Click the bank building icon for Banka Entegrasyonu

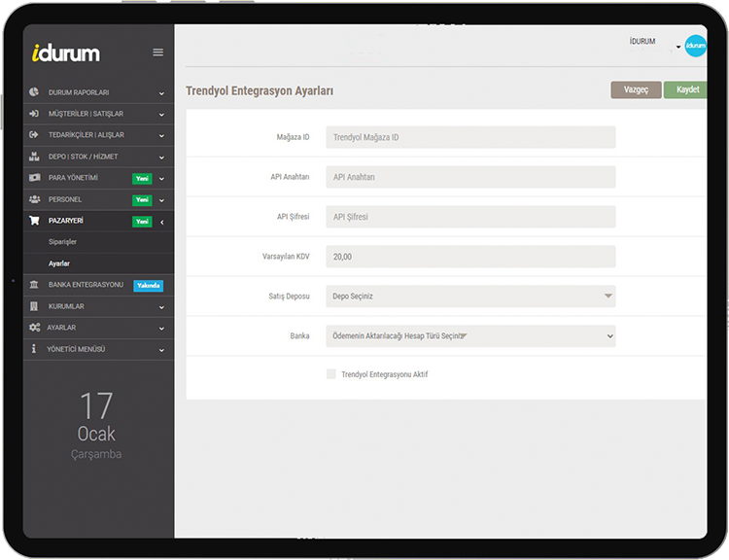(x=34, y=284)
